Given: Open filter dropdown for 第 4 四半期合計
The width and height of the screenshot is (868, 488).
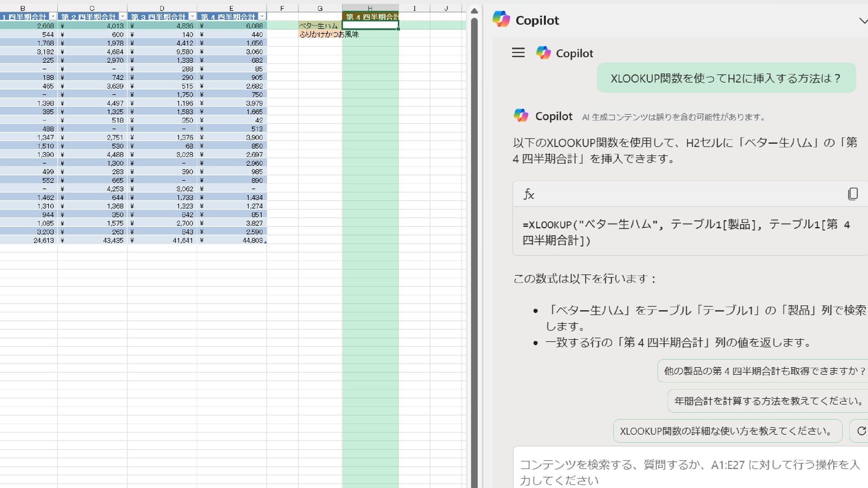Looking at the screenshot, I should click(x=262, y=17).
